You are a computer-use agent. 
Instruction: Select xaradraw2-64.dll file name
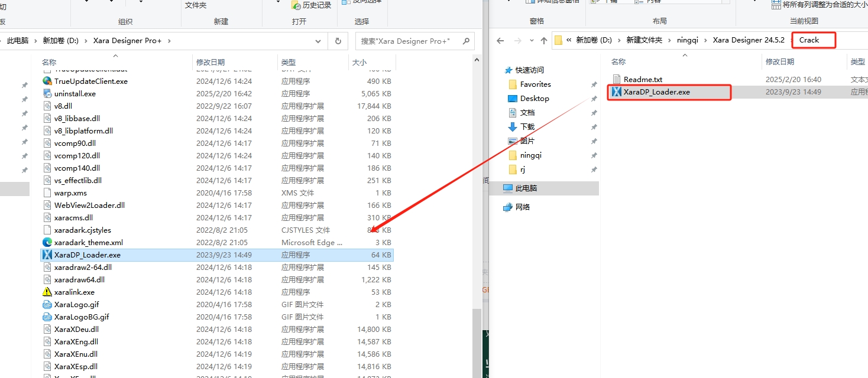pyautogui.click(x=83, y=267)
